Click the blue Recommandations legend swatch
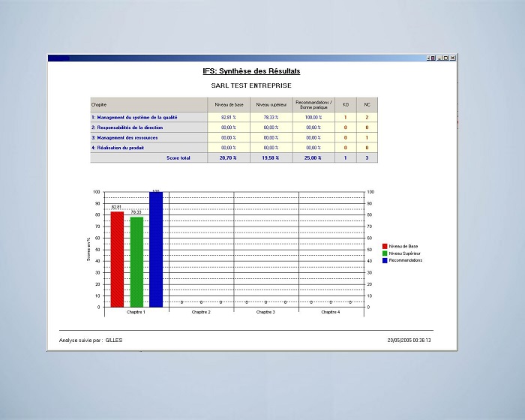This screenshot has width=525, height=420. point(385,260)
